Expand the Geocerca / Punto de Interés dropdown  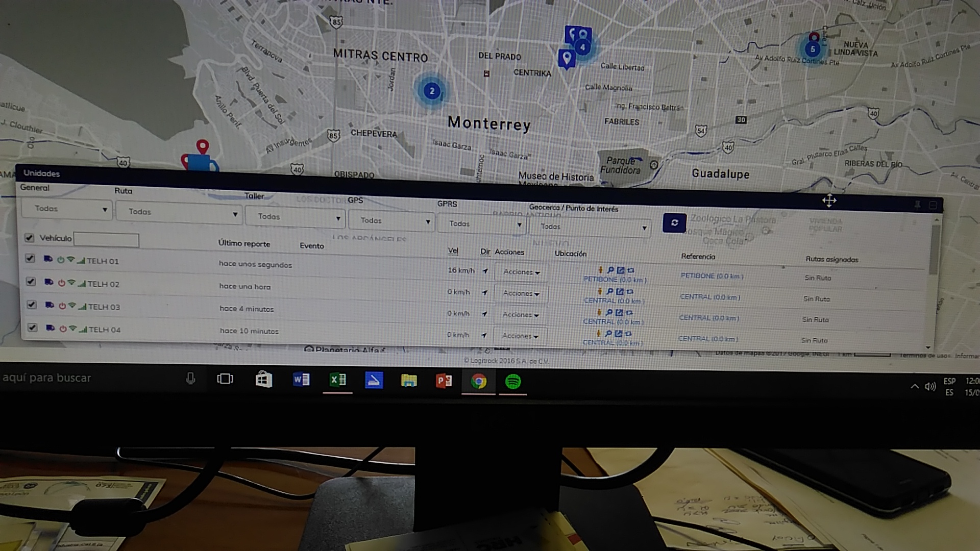tap(591, 227)
